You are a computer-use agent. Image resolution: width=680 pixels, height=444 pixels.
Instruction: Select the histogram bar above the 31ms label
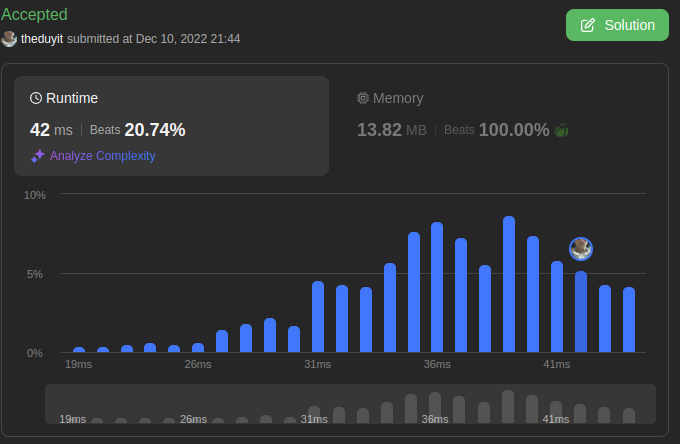[x=318, y=317]
